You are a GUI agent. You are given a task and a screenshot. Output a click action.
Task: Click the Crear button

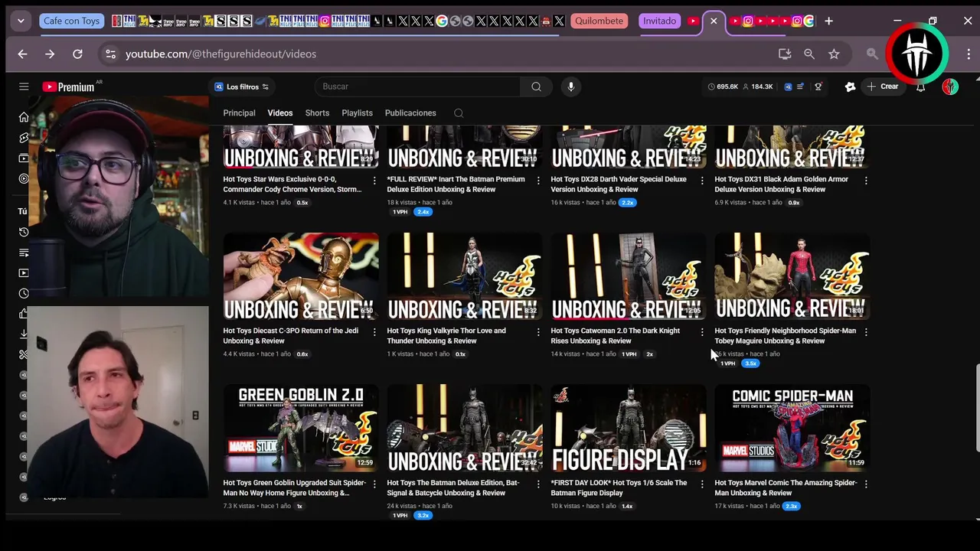[x=883, y=86]
